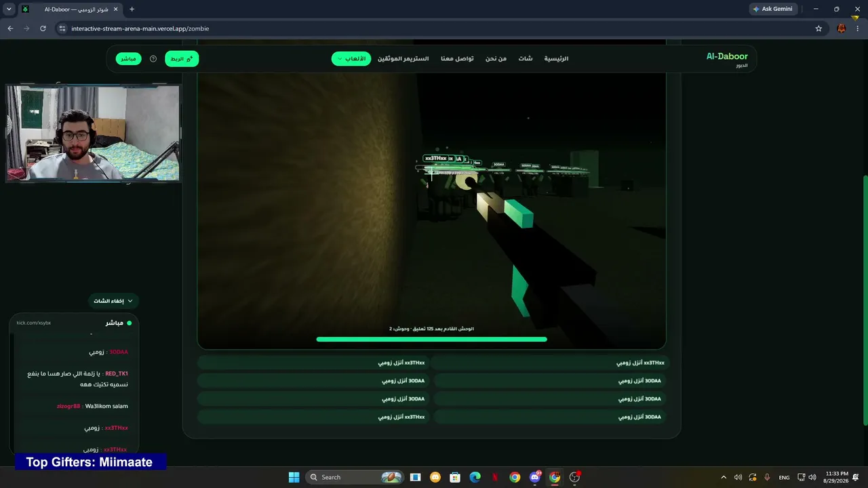The height and width of the screenshot is (488, 868).
Task: Open the notification bell in tray
Action: tap(856, 477)
